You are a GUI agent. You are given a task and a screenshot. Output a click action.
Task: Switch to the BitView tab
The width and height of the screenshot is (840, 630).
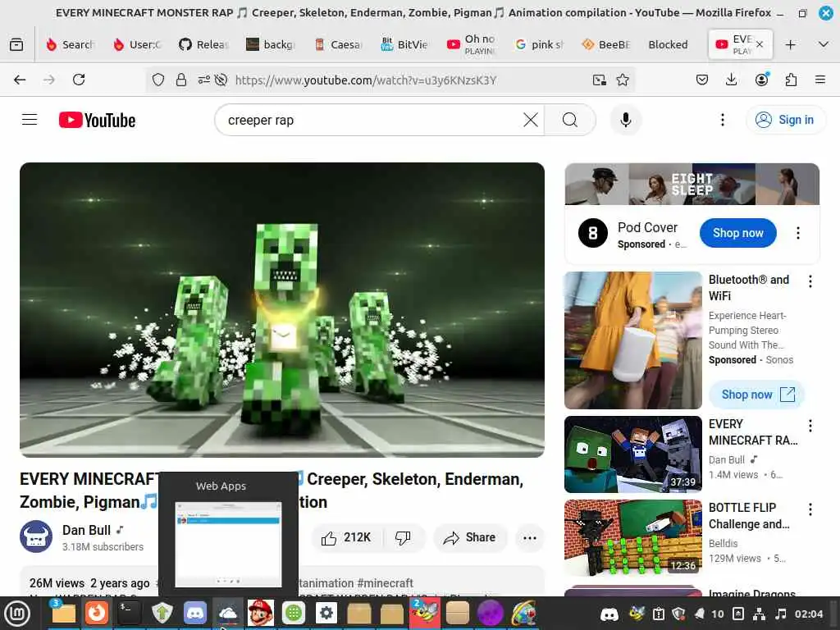click(x=404, y=44)
